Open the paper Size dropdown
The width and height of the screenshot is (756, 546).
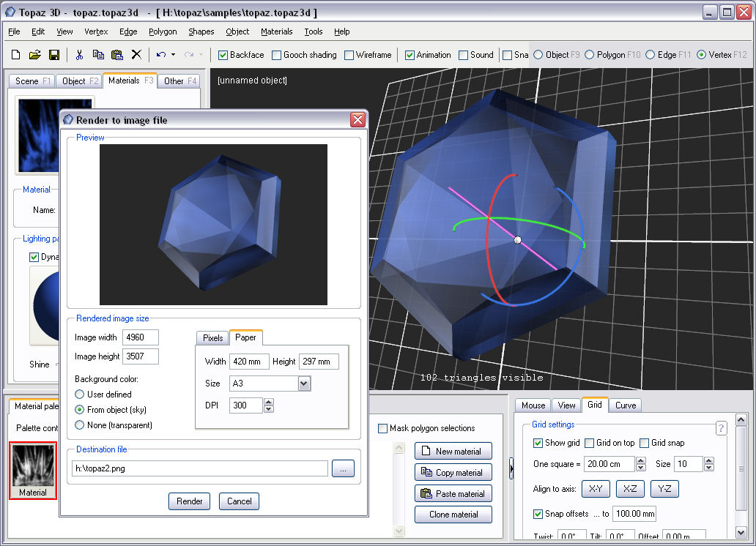point(305,384)
